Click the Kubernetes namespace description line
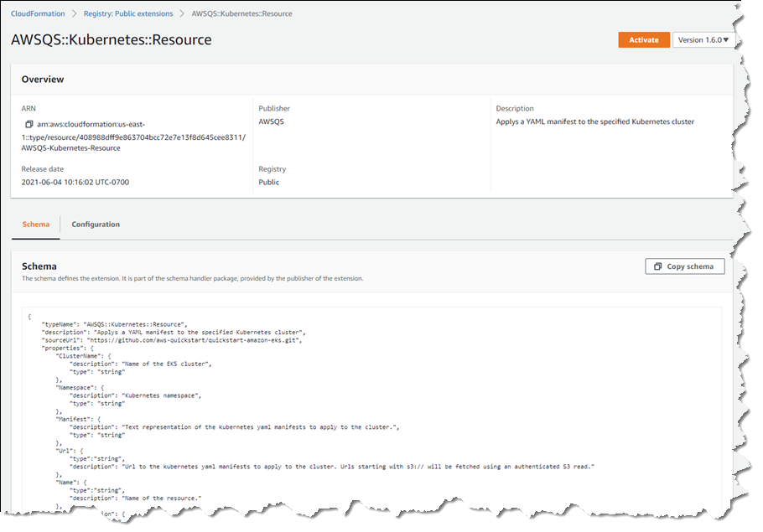This screenshot has width=763, height=532. 135,395
